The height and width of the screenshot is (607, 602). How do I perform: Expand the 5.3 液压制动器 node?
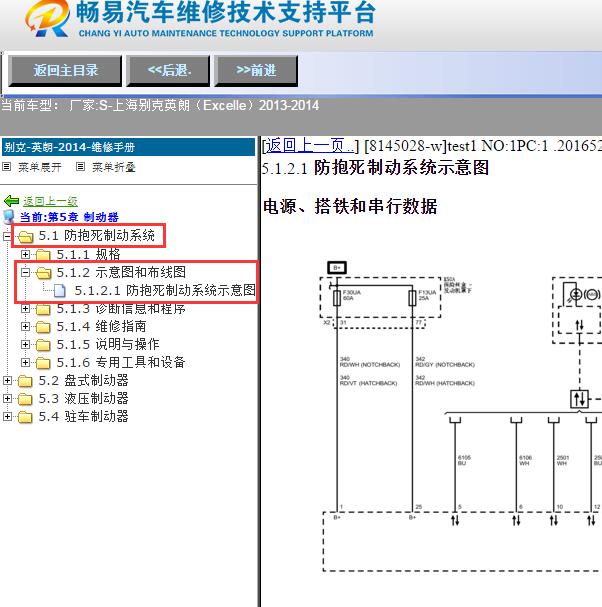[x=7, y=398]
